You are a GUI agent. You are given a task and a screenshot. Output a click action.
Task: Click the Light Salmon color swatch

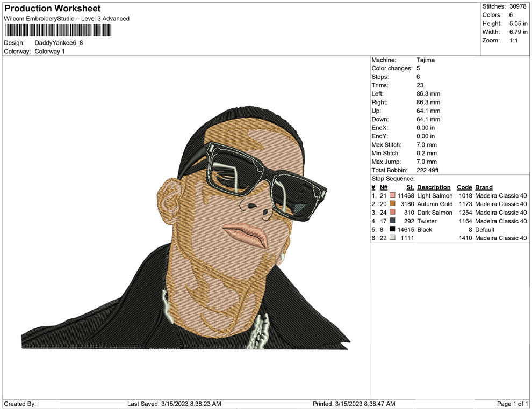tap(393, 195)
